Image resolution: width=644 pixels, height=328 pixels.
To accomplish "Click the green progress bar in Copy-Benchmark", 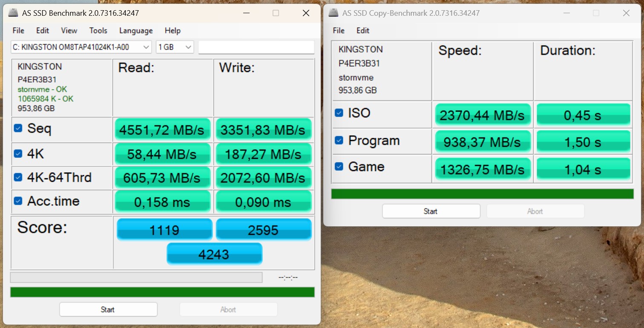I will [482, 194].
